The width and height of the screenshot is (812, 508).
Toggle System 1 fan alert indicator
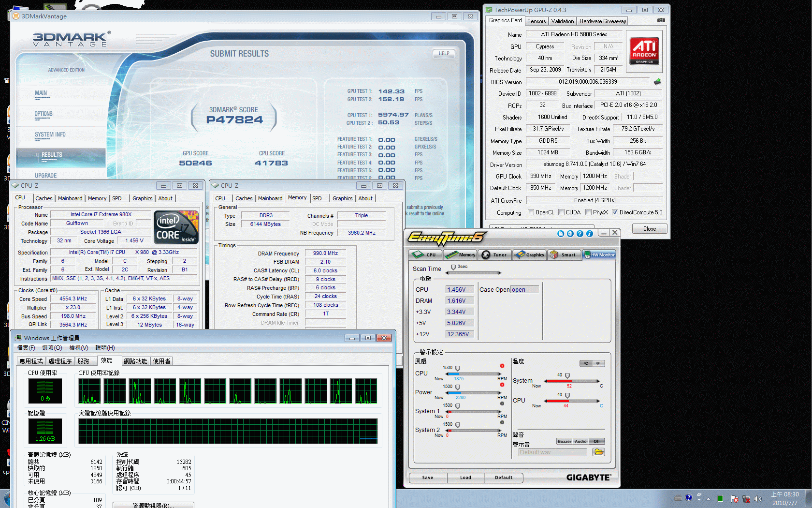[502, 403]
